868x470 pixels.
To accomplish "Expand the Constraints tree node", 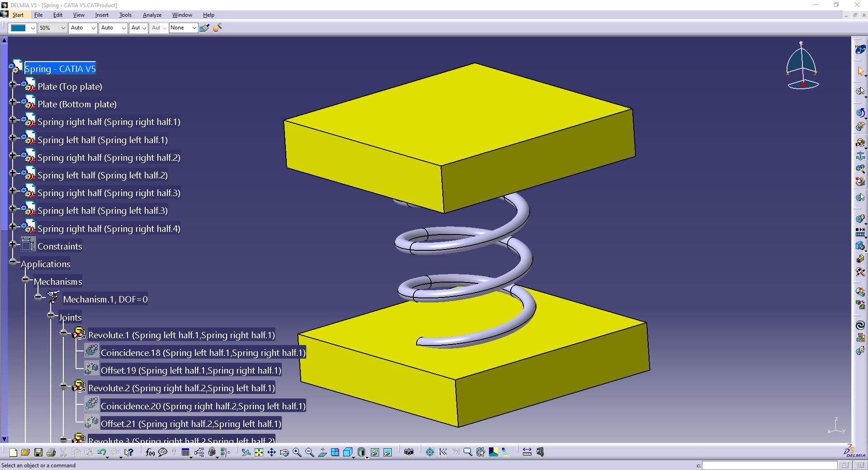I will click(x=13, y=245).
